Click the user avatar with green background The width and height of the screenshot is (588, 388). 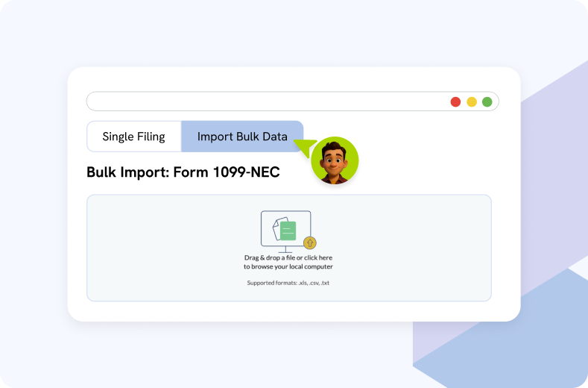[335, 160]
